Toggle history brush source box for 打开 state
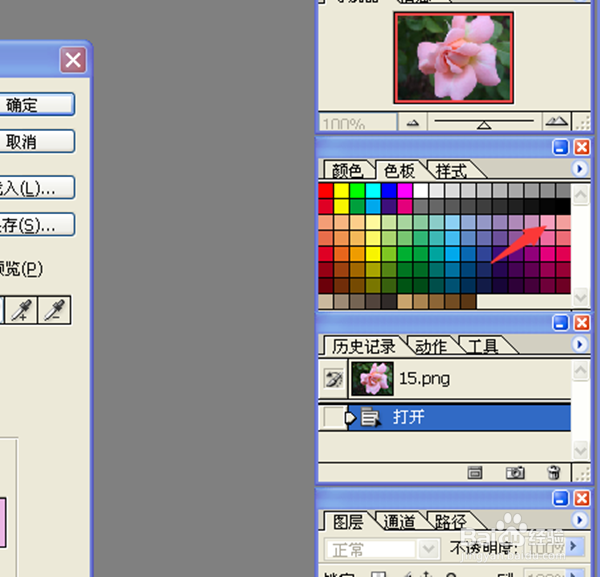600x577 pixels. pyautogui.click(x=333, y=417)
